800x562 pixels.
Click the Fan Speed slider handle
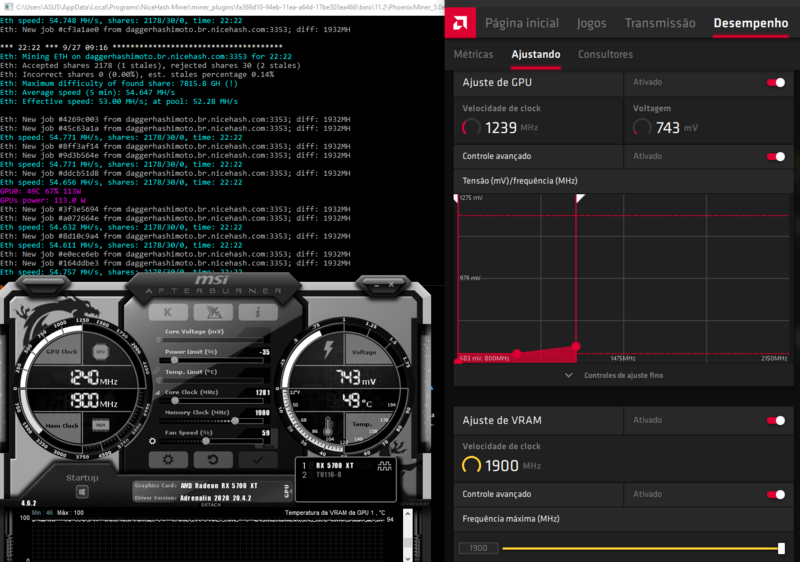pos(206,441)
